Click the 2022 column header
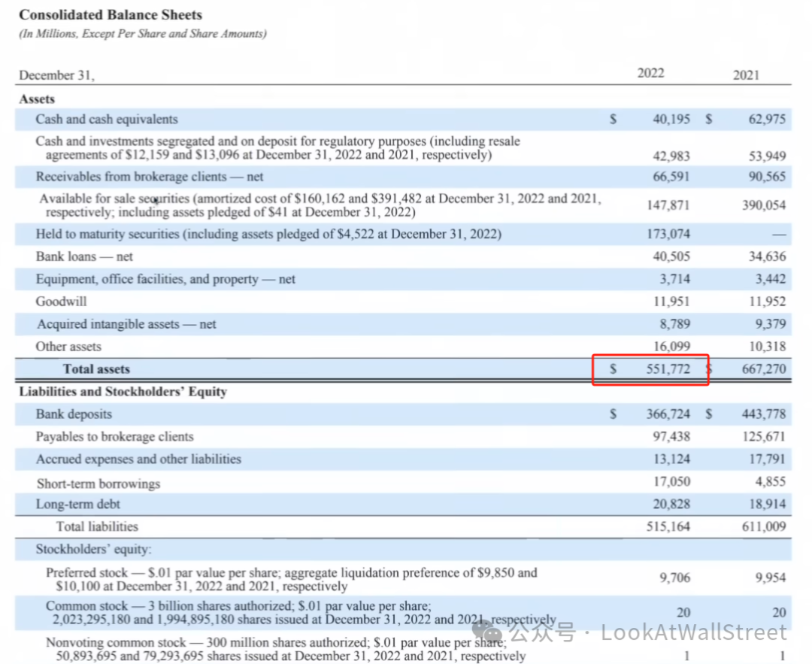 click(x=650, y=73)
